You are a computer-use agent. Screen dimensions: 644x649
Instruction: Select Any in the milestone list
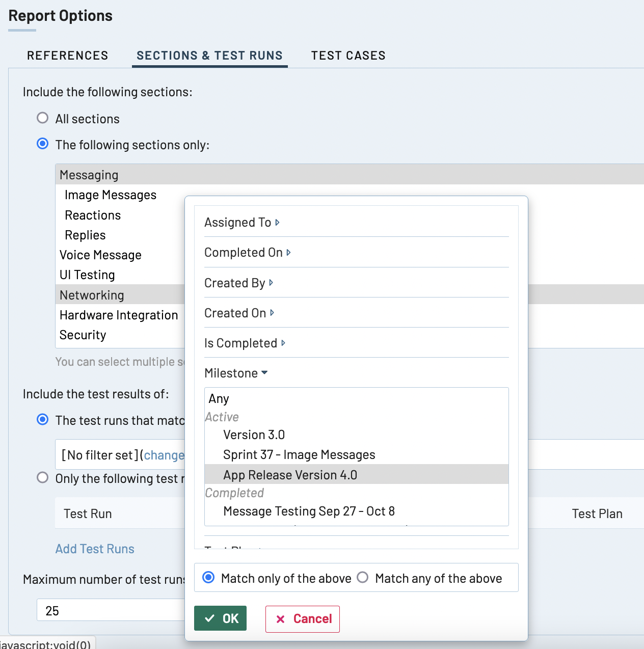point(219,398)
